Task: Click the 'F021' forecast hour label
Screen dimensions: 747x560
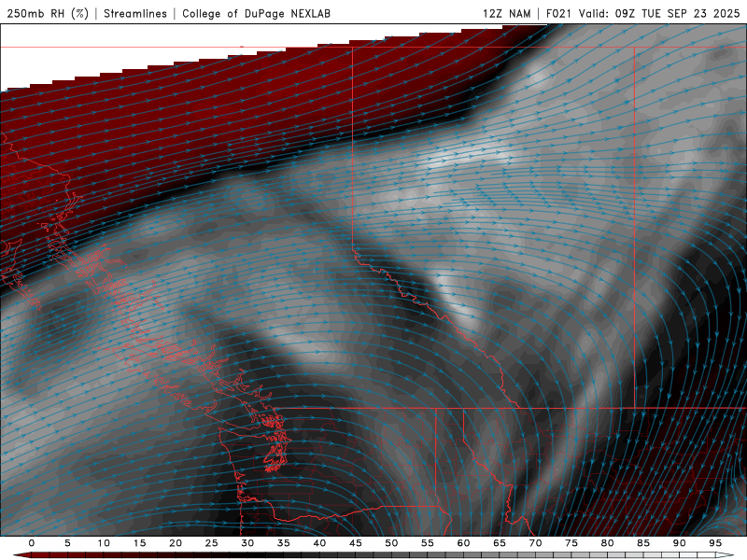Action: pyautogui.click(x=559, y=13)
